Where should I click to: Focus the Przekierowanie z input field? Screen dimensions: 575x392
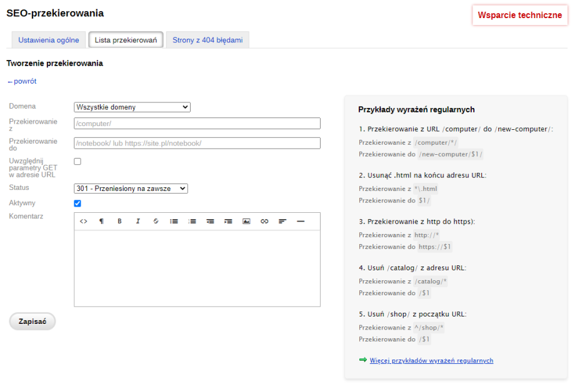point(197,124)
